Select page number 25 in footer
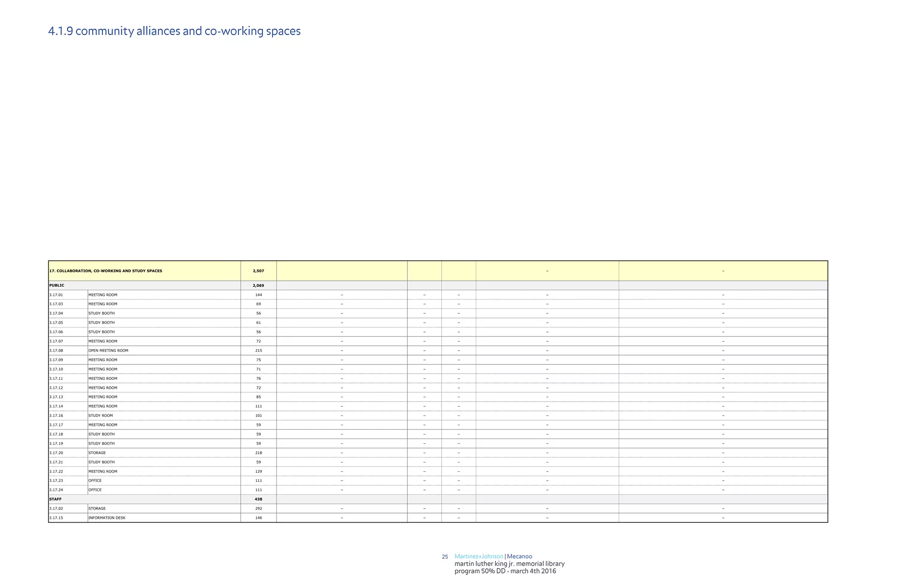This screenshot has width=909, height=588. pos(445,556)
